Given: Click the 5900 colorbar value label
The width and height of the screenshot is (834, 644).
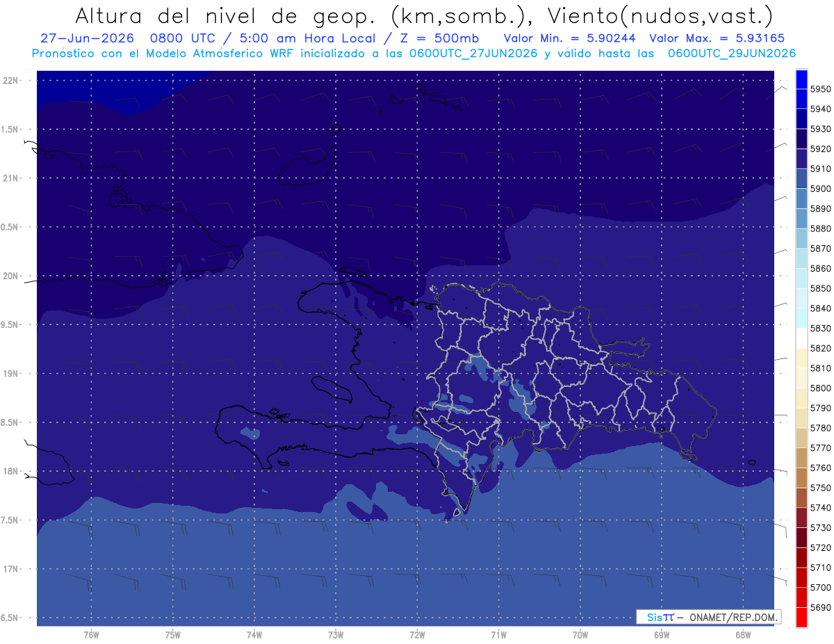Looking at the screenshot, I should point(821,189).
